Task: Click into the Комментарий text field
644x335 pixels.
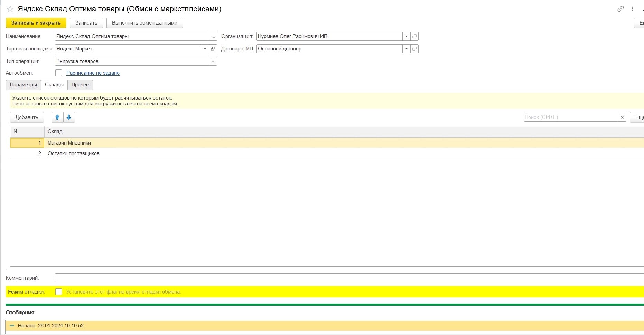Action: pyautogui.click(x=346, y=278)
